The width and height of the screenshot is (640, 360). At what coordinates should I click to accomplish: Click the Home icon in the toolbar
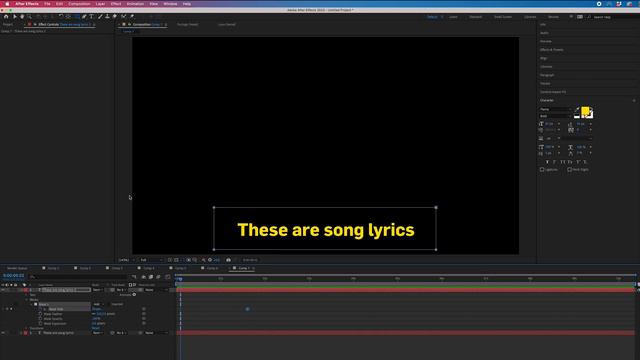pyautogui.click(x=6, y=17)
